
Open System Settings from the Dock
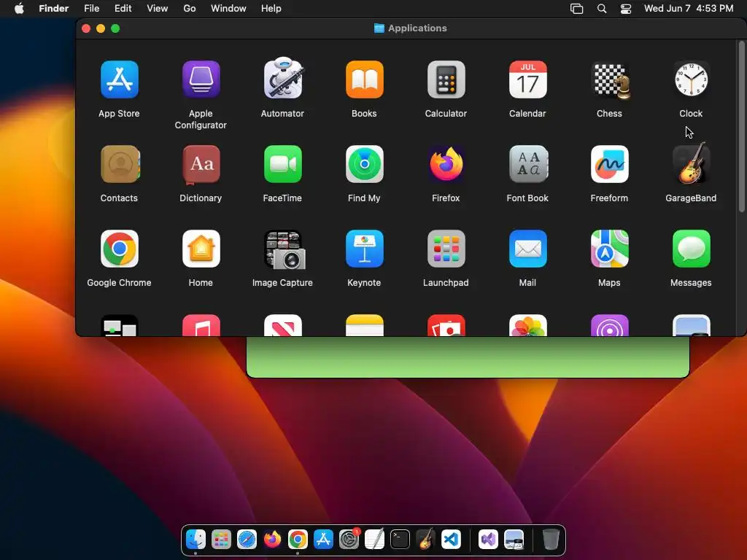[x=349, y=539]
